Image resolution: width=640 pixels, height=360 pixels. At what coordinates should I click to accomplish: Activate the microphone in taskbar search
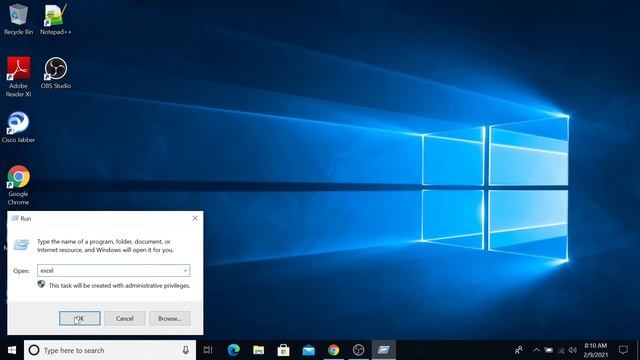[x=185, y=350]
